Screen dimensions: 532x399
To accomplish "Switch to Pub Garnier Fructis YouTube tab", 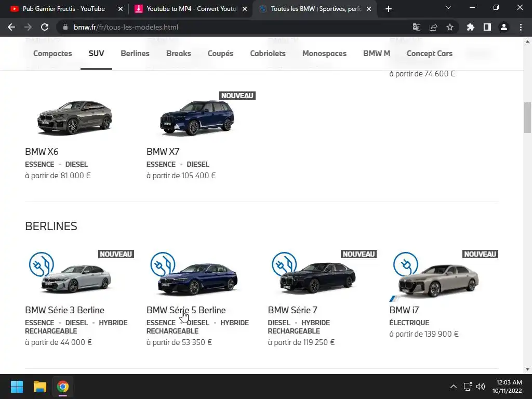I will [63, 9].
